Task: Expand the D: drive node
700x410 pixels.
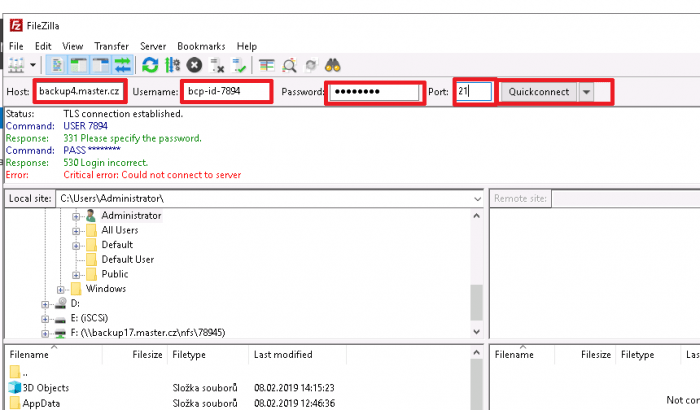Action: pyautogui.click(x=45, y=304)
